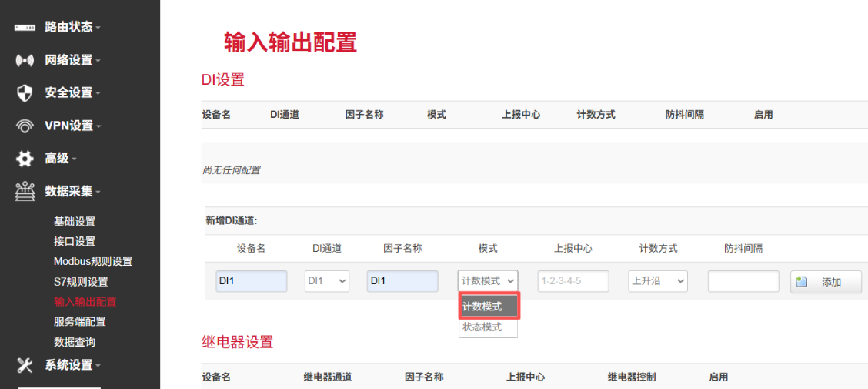Viewport: 868px width, 389px height.
Task: Open the VPN设置 menu
Action: click(72, 126)
